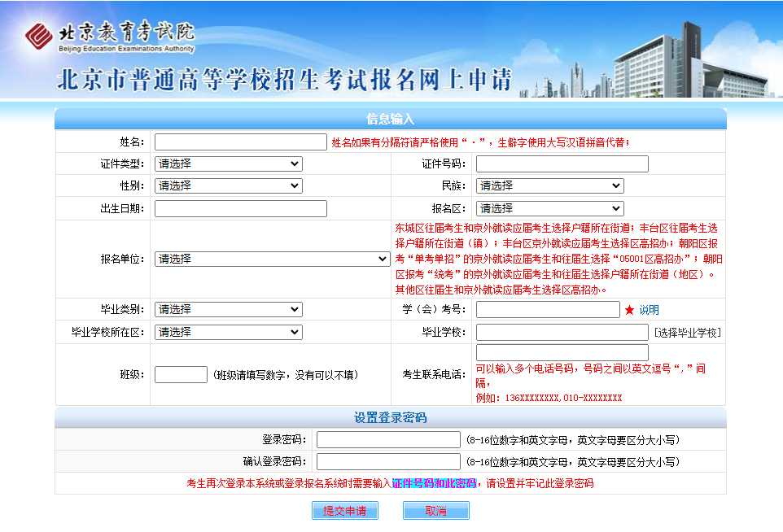783x532 pixels.
Task: Click the 取消 button
Action: [435, 511]
